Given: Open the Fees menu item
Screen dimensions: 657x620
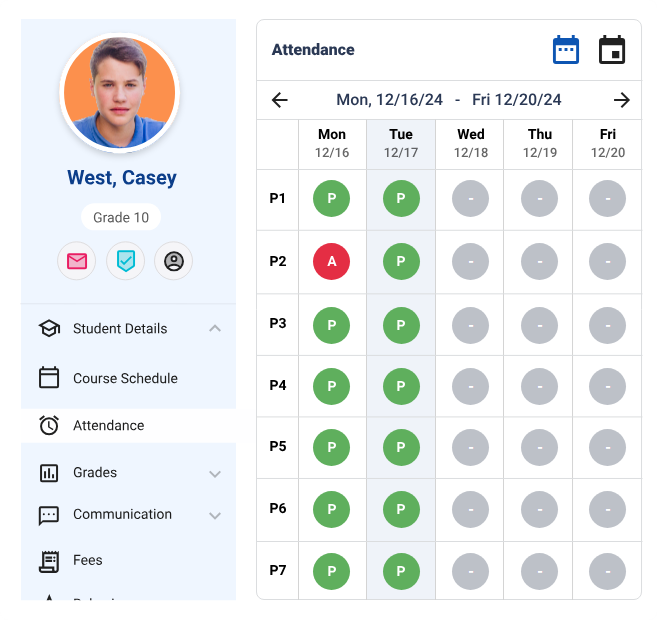Looking at the screenshot, I should point(88,560).
